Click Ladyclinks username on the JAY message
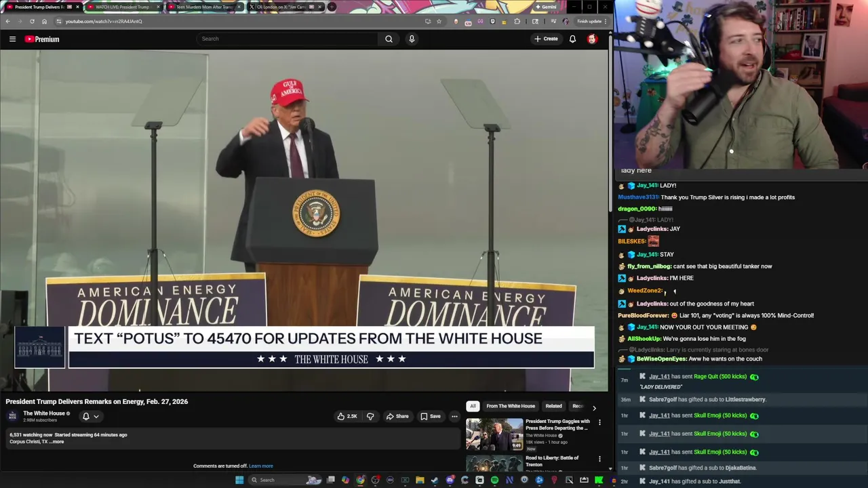 (x=652, y=229)
